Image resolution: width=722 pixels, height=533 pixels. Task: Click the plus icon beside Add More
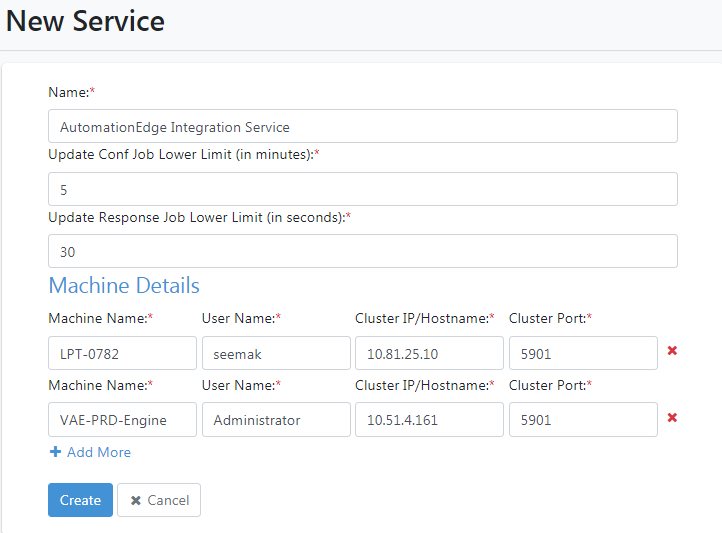click(55, 452)
